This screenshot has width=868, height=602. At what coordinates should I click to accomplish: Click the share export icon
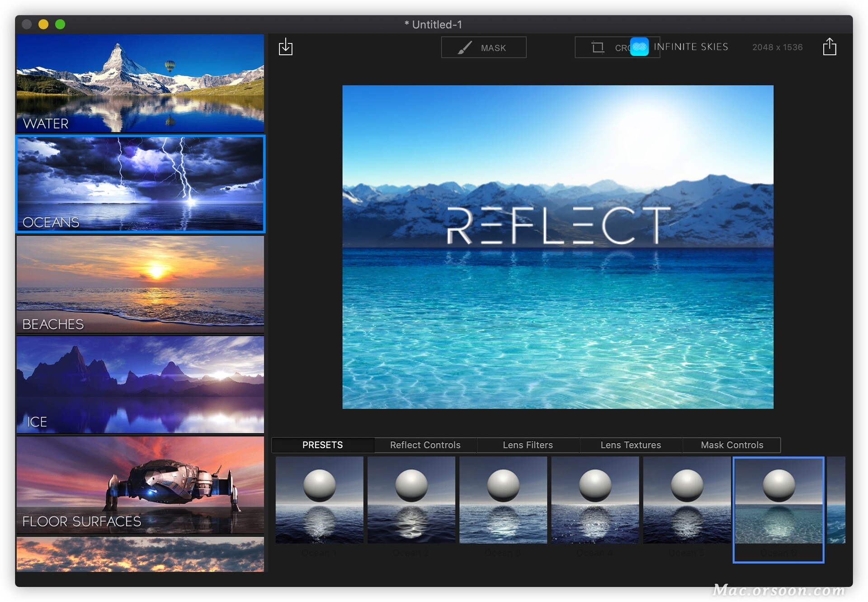click(x=829, y=47)
